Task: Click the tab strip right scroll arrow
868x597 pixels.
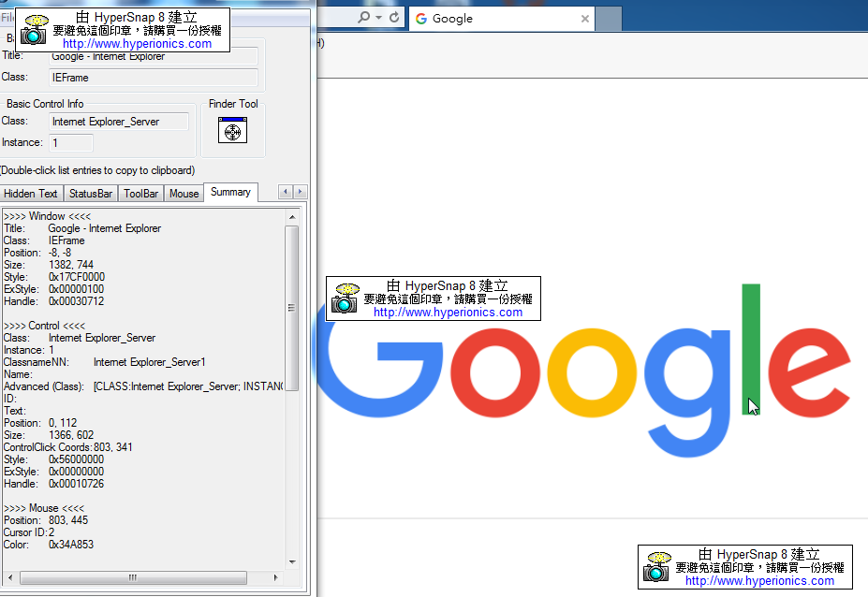Action: (300, 192)
